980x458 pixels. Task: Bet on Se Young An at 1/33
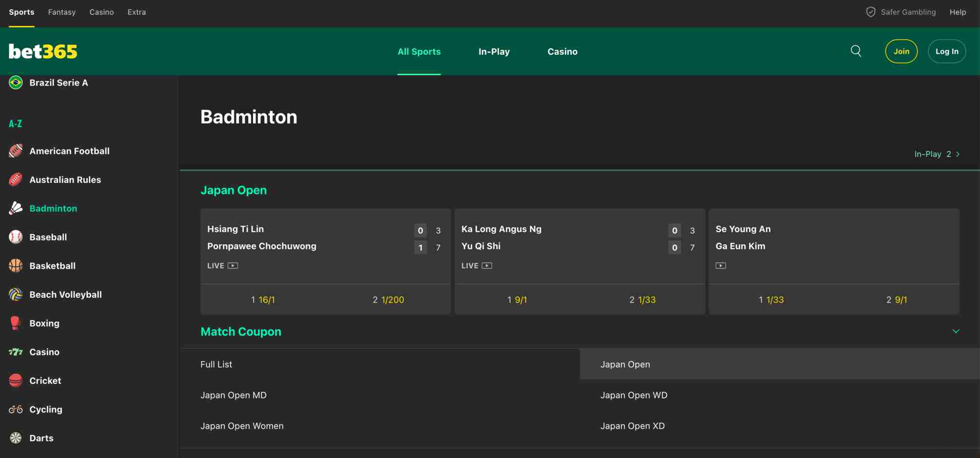[771, 300]
